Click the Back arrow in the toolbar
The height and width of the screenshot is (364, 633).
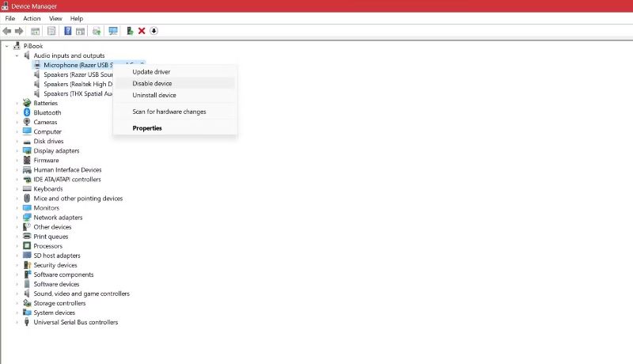tap(7, 31)
